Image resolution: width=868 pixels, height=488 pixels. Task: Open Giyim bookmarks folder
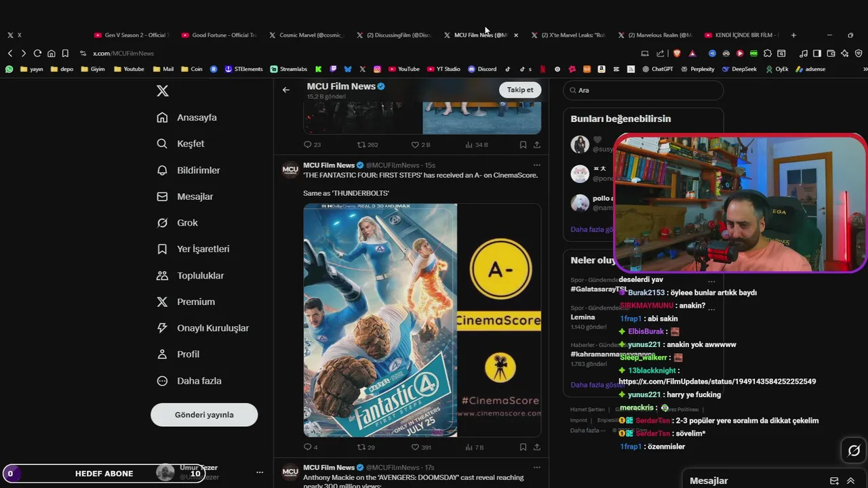tap(92, 69)
